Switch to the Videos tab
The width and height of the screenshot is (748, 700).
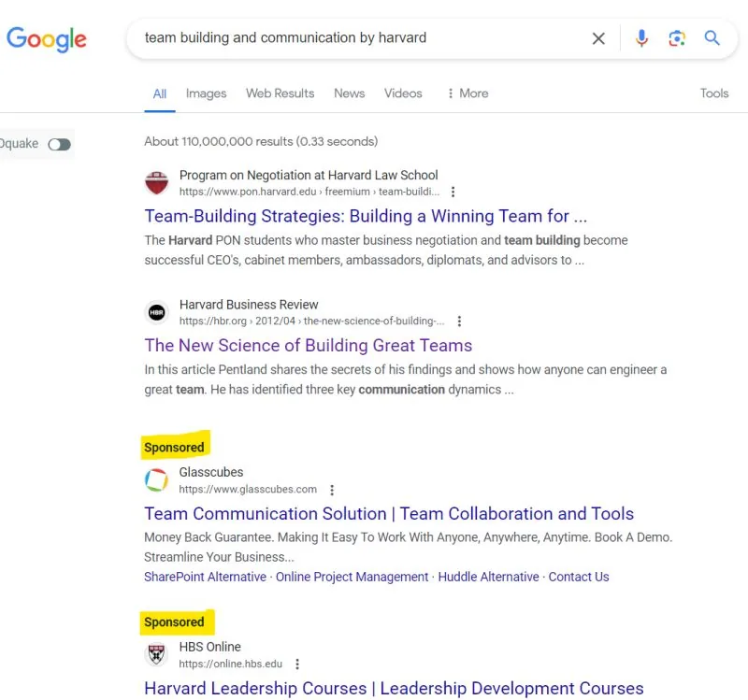[x=403, y=93]
